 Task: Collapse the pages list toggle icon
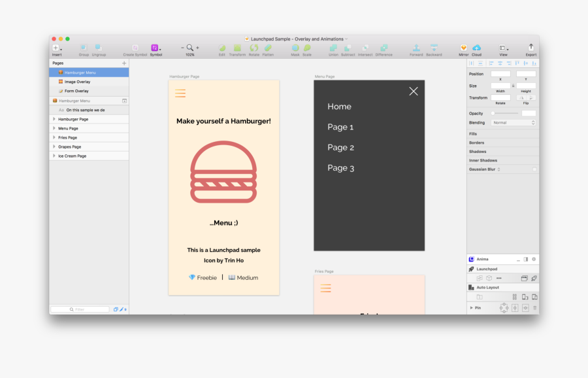(x=125, y=101)
